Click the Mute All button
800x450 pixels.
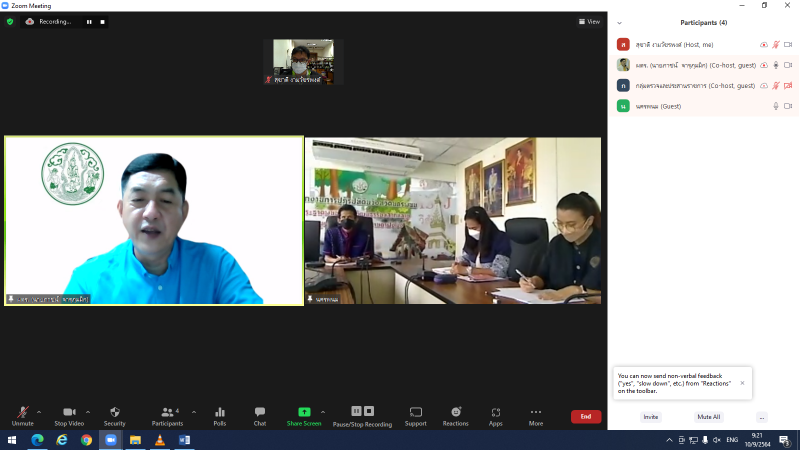tap(709, 417)
